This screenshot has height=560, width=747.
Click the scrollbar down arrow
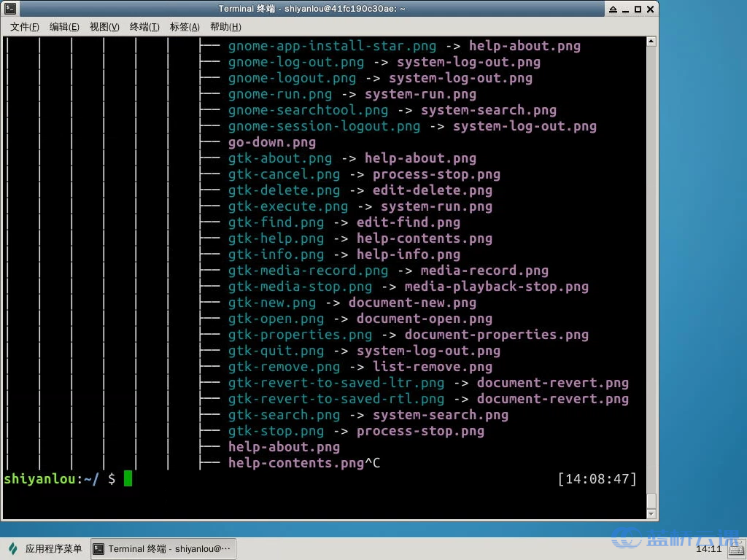click(x=651, y=514)
